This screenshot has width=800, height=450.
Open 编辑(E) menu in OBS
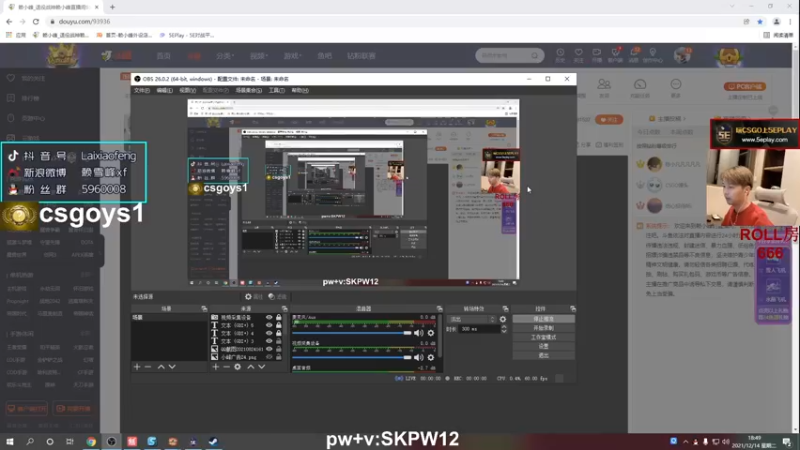164,90
